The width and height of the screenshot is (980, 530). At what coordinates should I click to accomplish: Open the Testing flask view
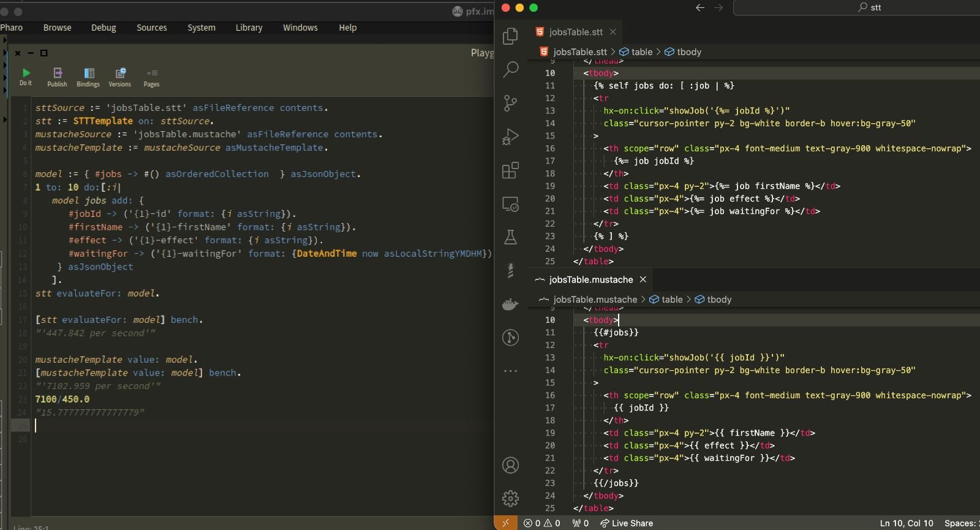coord(510,237)
